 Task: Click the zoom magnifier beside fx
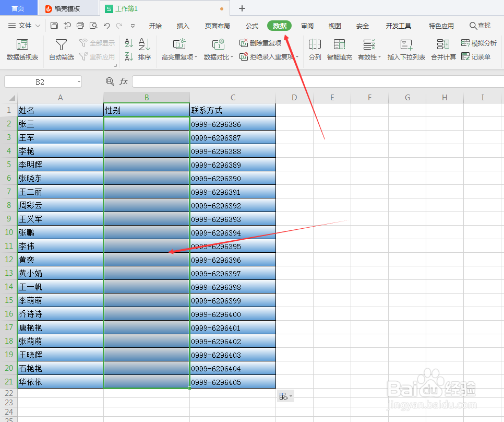click(110, 81)
